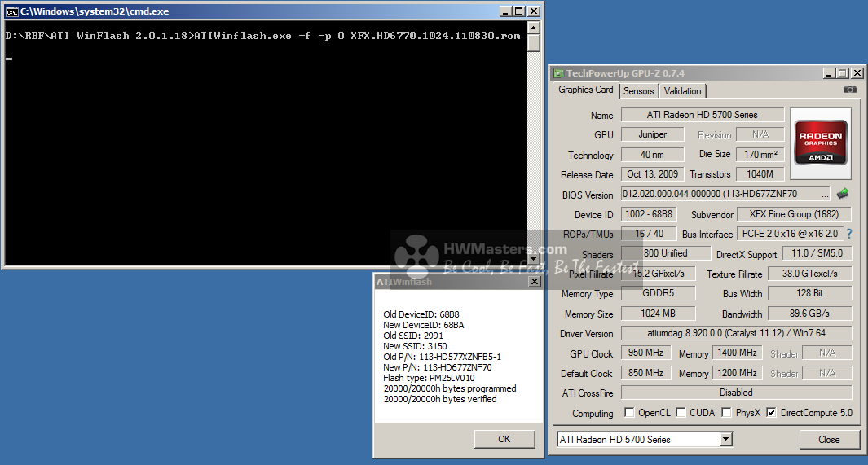Open the ATI Radeon HD 5700 Series dropdown
Screen dimensions: 868x465
pyautogui.click(x=725, y=440)
